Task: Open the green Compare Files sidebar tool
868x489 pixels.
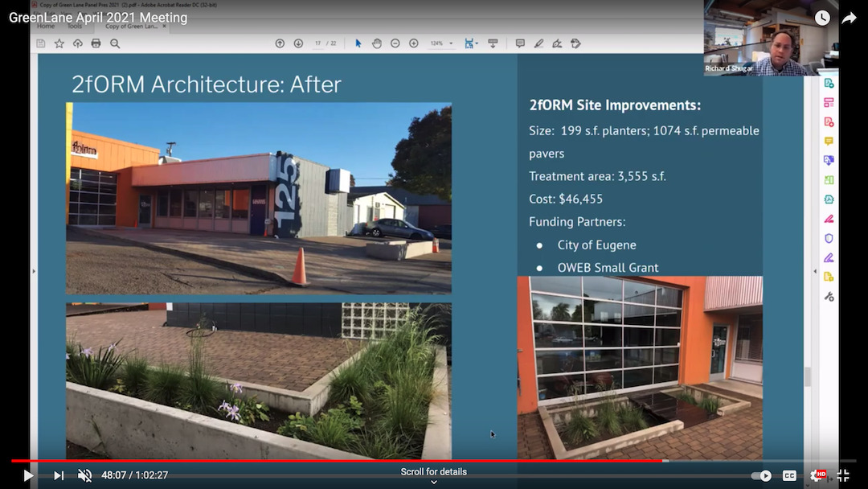Action: (829, 180)
